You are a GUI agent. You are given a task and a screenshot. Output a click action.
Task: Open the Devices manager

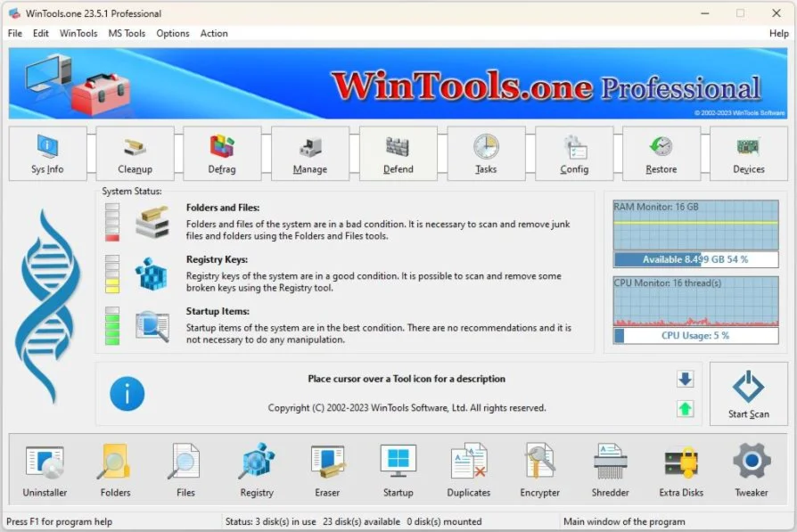click(749, 152)
